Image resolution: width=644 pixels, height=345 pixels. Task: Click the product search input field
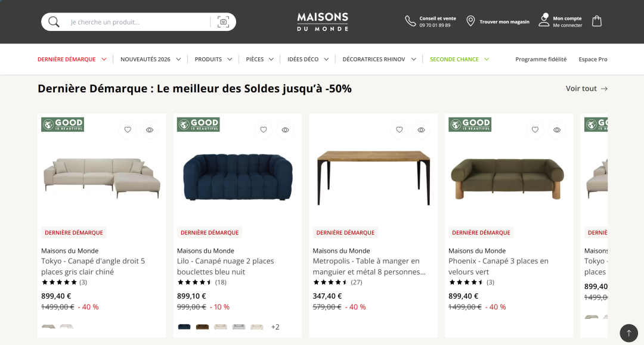(x=137, y=22)
